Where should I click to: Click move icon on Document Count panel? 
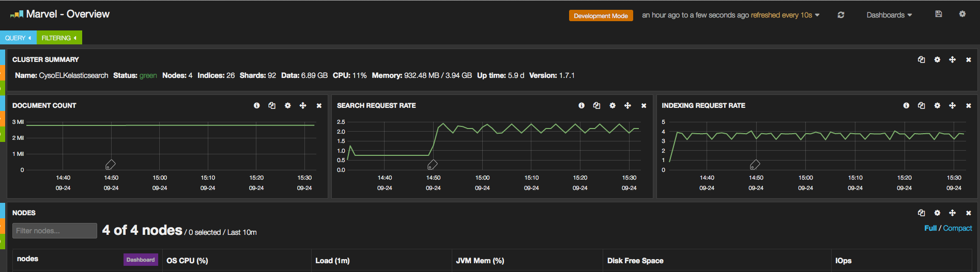coord(303,105)
